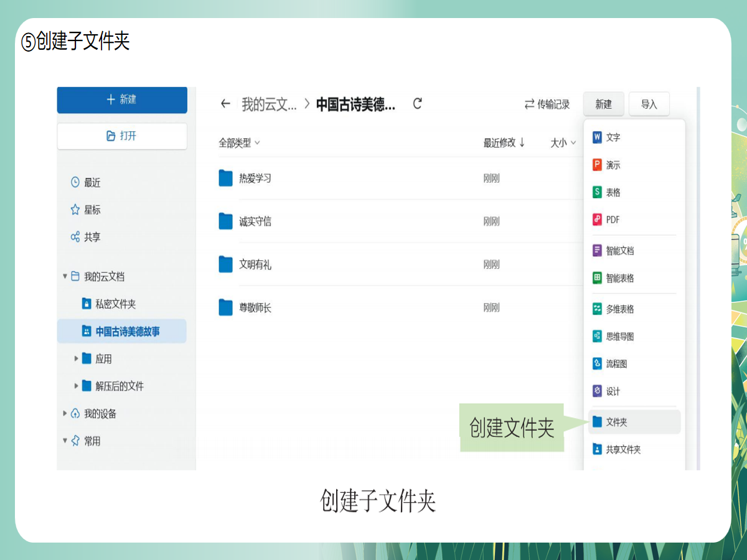This screenshot has height=560, width=747.
Task: Click the 导入 button
Action: pos(649,105)
